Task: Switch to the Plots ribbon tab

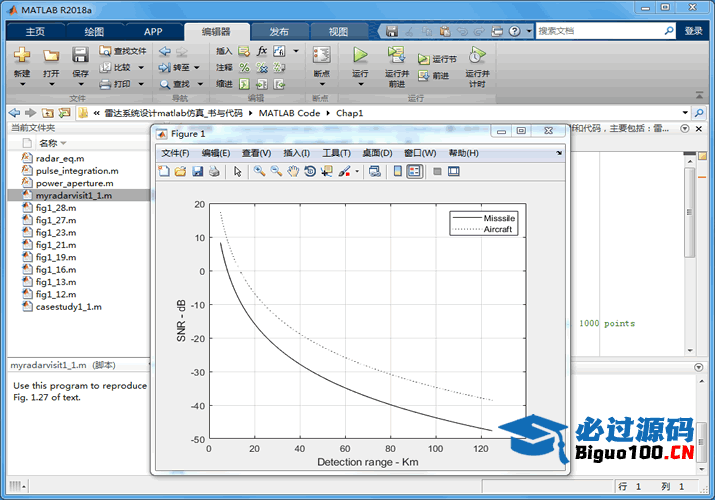Action: click(x=94, y=31)
